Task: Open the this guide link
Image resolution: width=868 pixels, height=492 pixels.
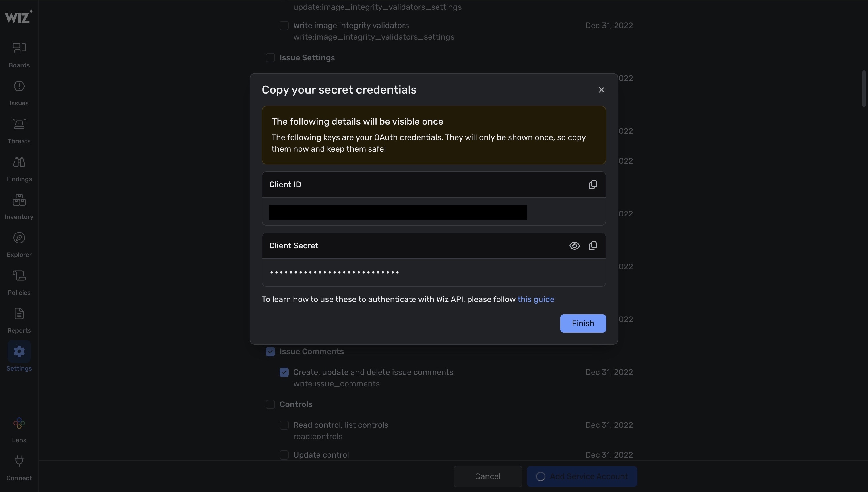Action: 536,299
